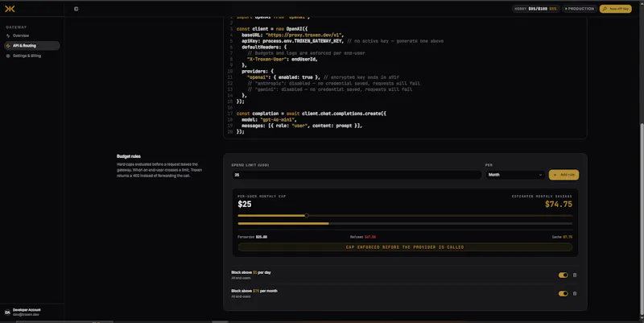Click the Overview activity icon in the sidebar
This screenshot has height=323, width=644.
8,35
